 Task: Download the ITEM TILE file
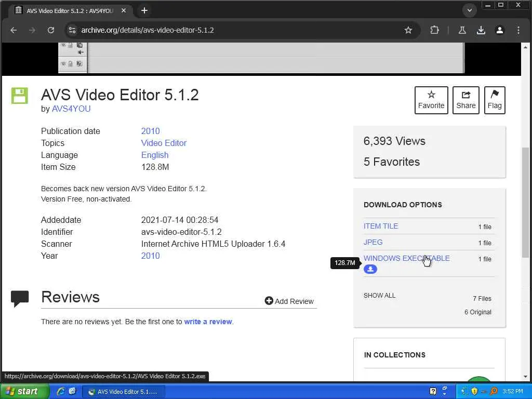point(381,226)
